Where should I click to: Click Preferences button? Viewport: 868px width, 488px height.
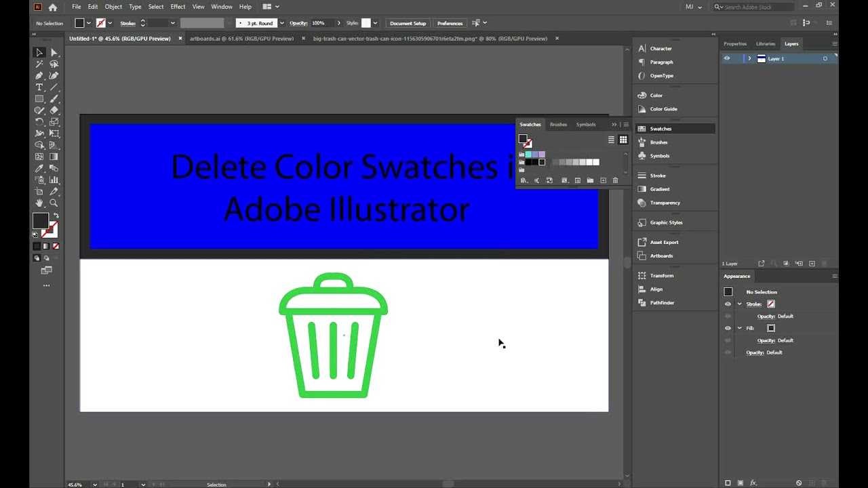pos(450,23)
